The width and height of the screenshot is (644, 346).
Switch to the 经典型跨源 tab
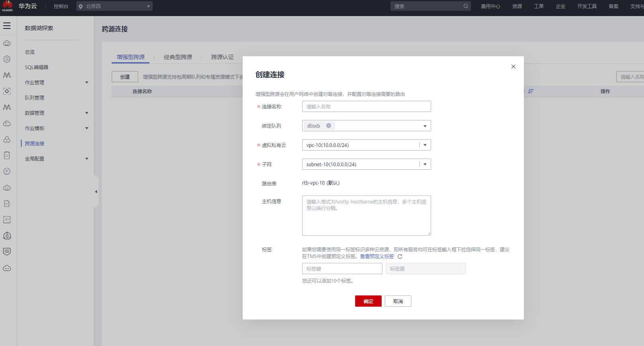[178, 57]
